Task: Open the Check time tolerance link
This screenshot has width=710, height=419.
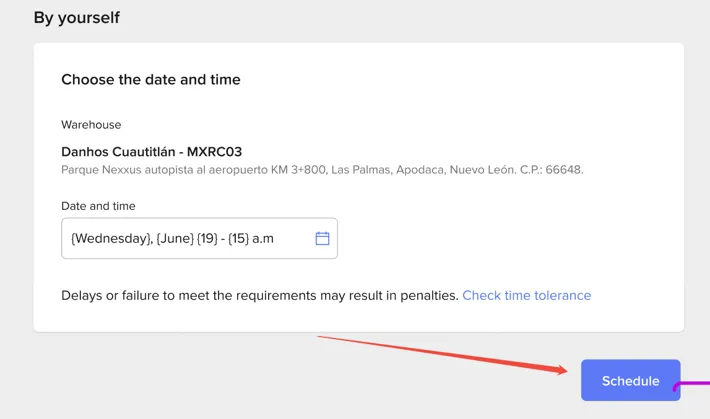Action: 526,295
